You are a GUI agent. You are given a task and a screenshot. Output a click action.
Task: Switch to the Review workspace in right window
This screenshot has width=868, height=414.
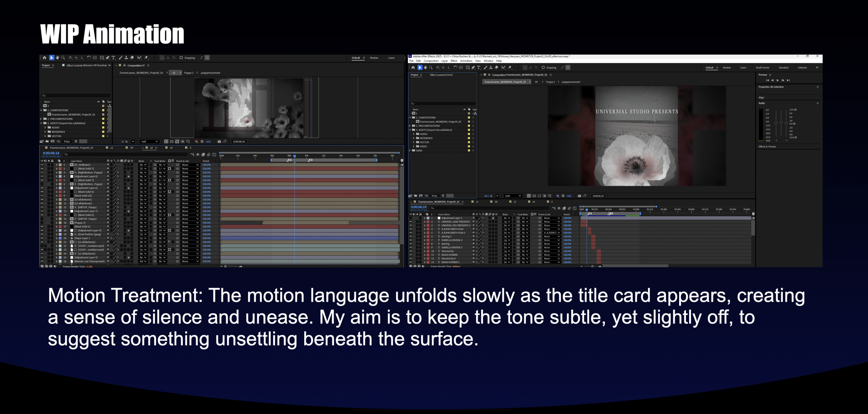pos(727,68)
